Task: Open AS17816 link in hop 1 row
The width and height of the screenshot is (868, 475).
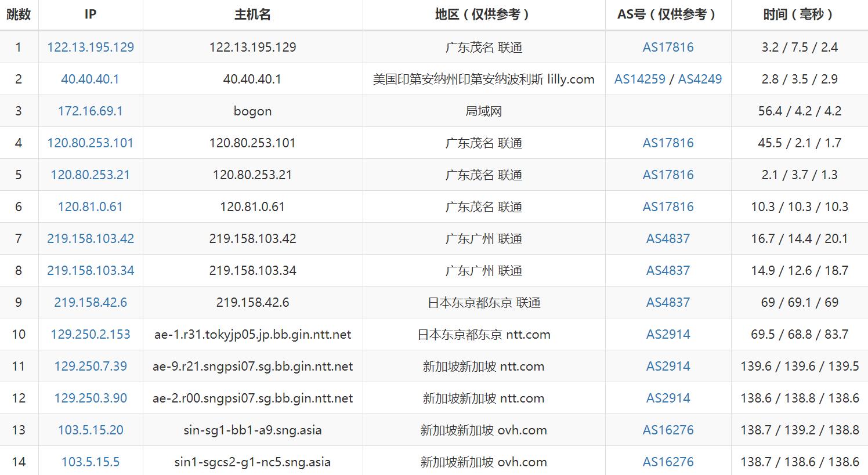Action: click(x=668, y=47)
